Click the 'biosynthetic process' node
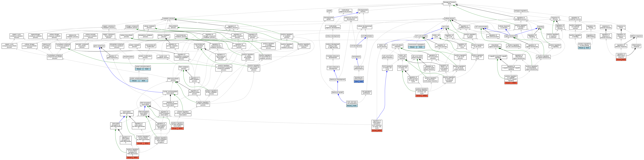 [x=173, y=27]
